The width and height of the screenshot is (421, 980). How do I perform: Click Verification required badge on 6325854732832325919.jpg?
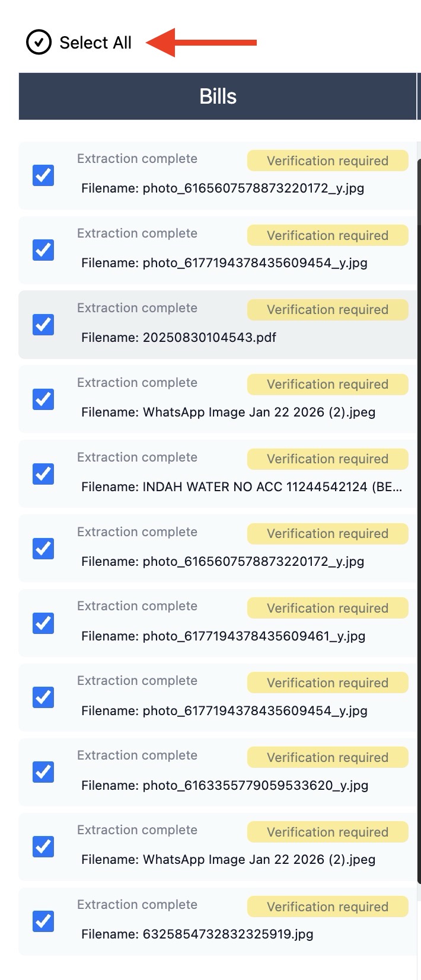(327, 907)
